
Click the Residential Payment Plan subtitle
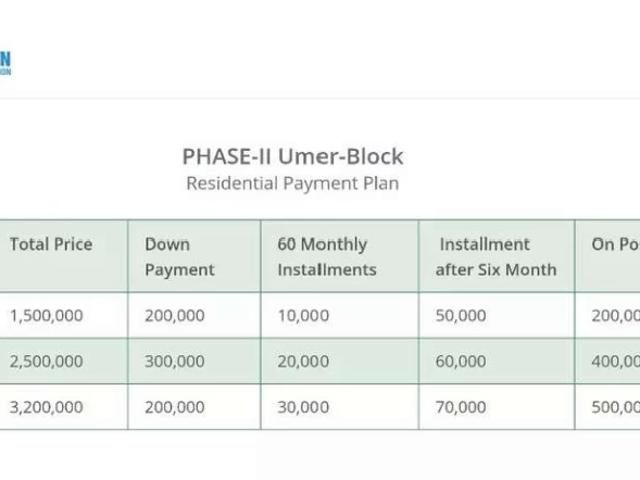(x=293, y=183)
